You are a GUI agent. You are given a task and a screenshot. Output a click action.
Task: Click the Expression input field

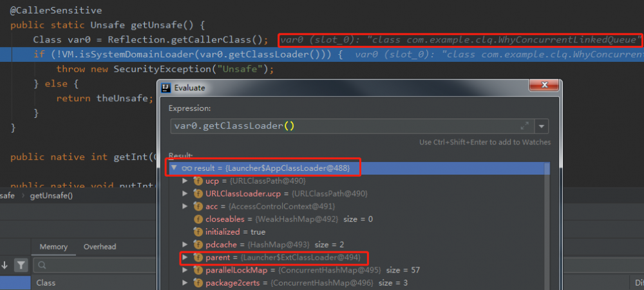[352, 126]
